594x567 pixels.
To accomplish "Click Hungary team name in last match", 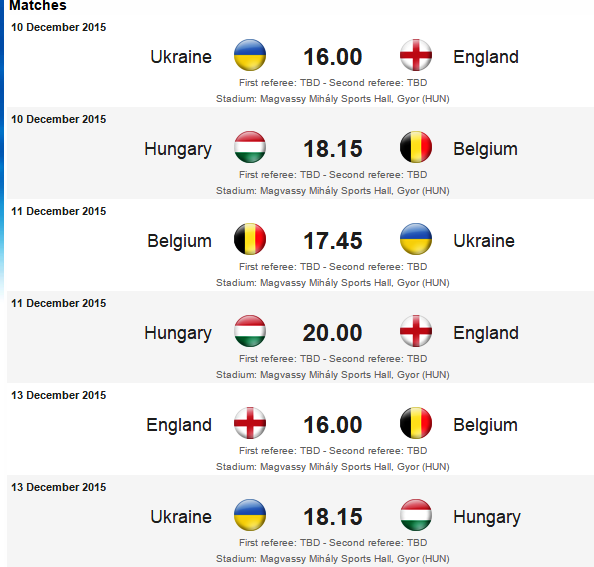I will coord(487,518).
